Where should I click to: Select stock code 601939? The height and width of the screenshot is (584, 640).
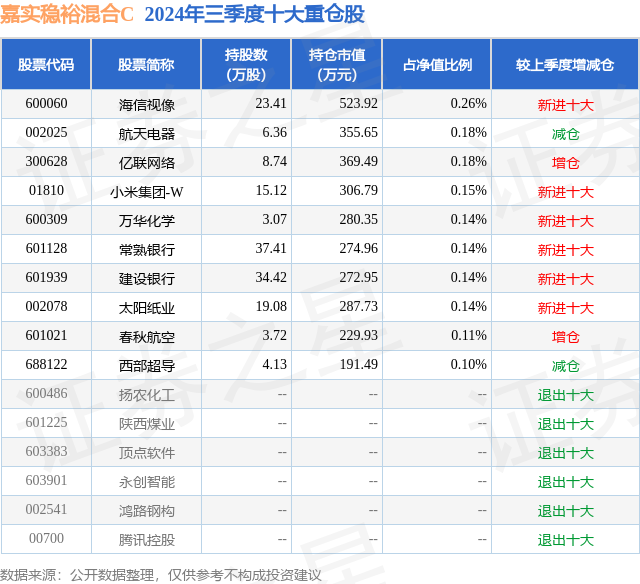click(x=46, y=278)
